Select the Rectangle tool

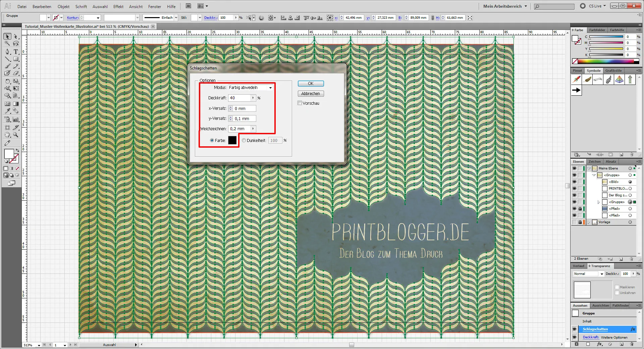point(15,59)
